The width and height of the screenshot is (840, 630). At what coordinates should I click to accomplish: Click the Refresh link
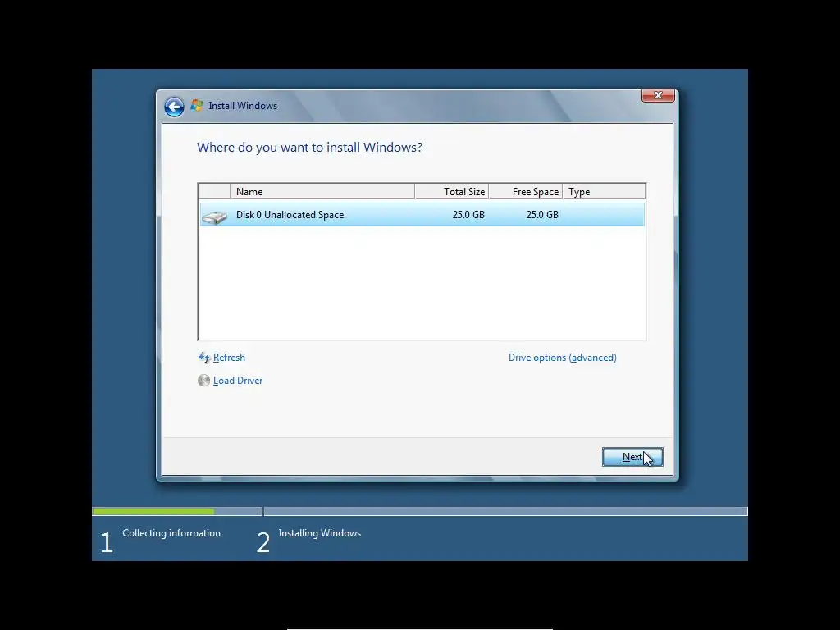click(x=230, y=358)
